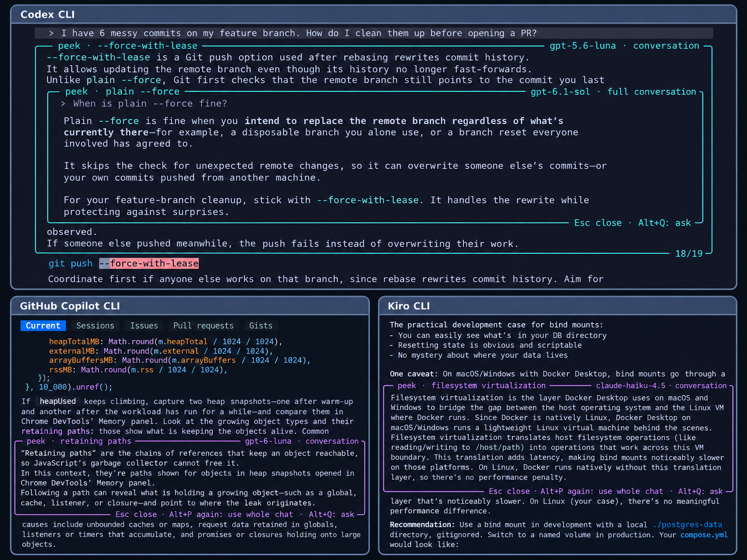
Task: Click the 'peek · retaining paths' header
Action: coord(79,441)
